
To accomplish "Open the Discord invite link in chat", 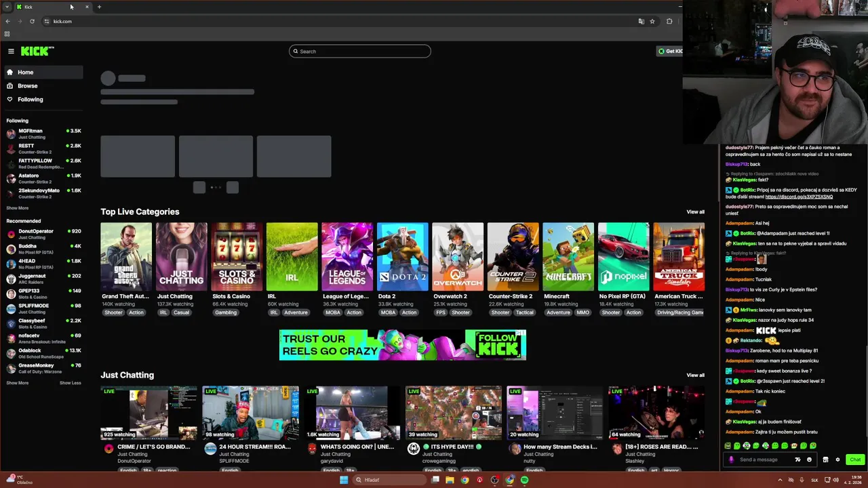I will 799,197.
